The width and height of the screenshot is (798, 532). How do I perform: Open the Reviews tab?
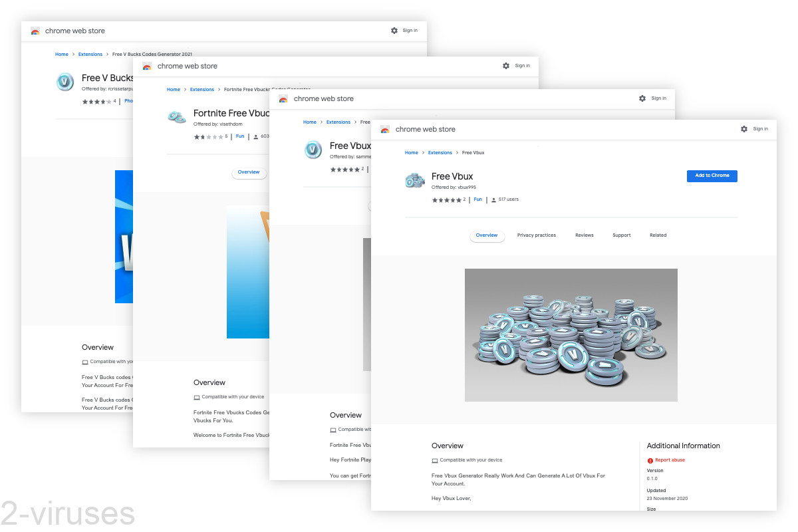pyautogui.click(x=584, y=235)
